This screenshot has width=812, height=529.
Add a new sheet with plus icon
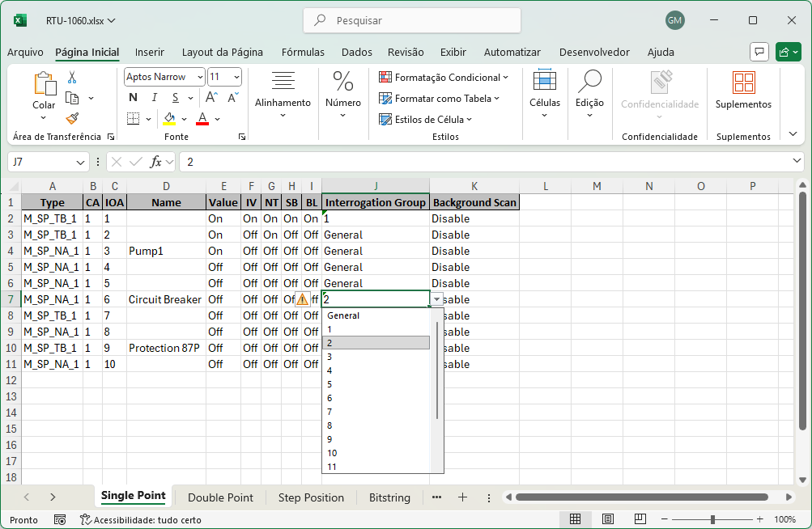point(462,497)
